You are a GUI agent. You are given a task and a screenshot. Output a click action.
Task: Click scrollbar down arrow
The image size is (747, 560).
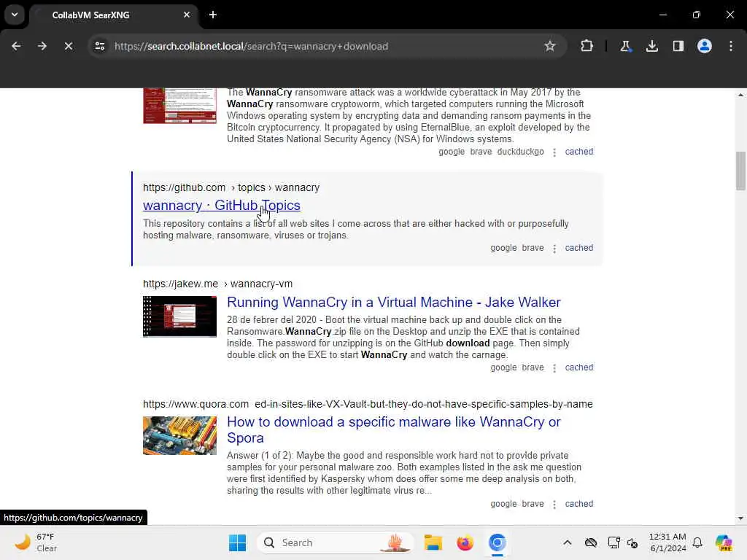740,518
